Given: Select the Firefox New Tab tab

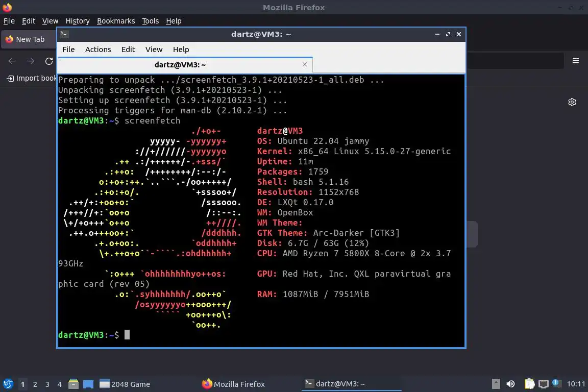Looking at the screenshot, I should (x=29, y=39).
